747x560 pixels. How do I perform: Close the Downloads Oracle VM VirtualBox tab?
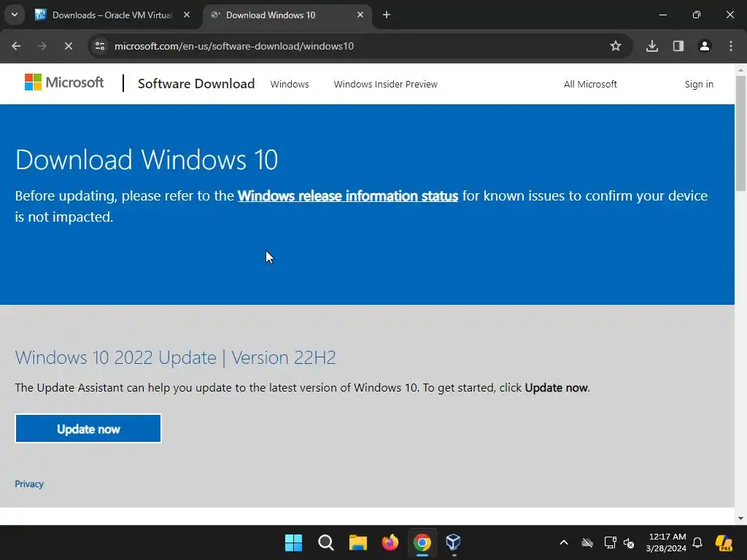[187, 15]
